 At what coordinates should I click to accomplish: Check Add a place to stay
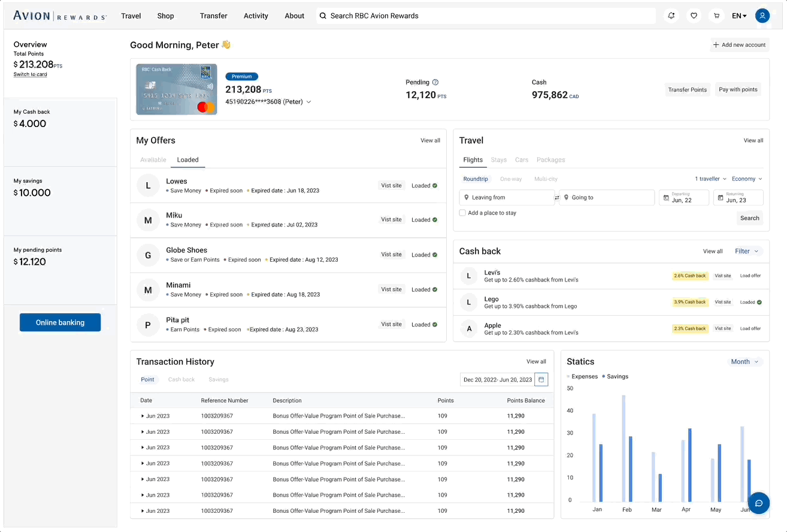tap(462, 213)
